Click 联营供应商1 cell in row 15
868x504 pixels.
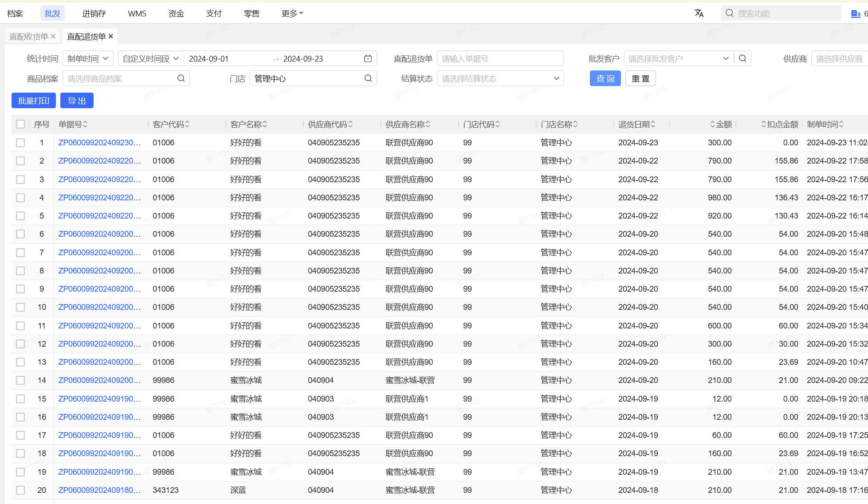pyautogui.click(x=407, y=399)
